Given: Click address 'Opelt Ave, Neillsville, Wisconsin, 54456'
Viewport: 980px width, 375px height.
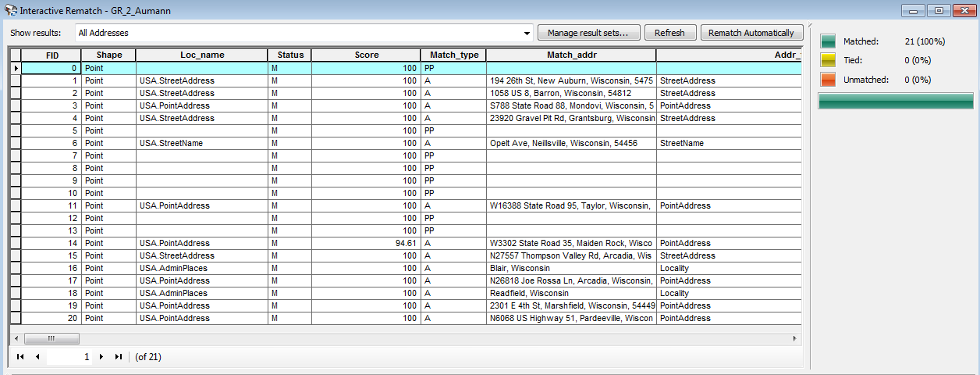Looking at the screenshot, I should tap(571, 143).
